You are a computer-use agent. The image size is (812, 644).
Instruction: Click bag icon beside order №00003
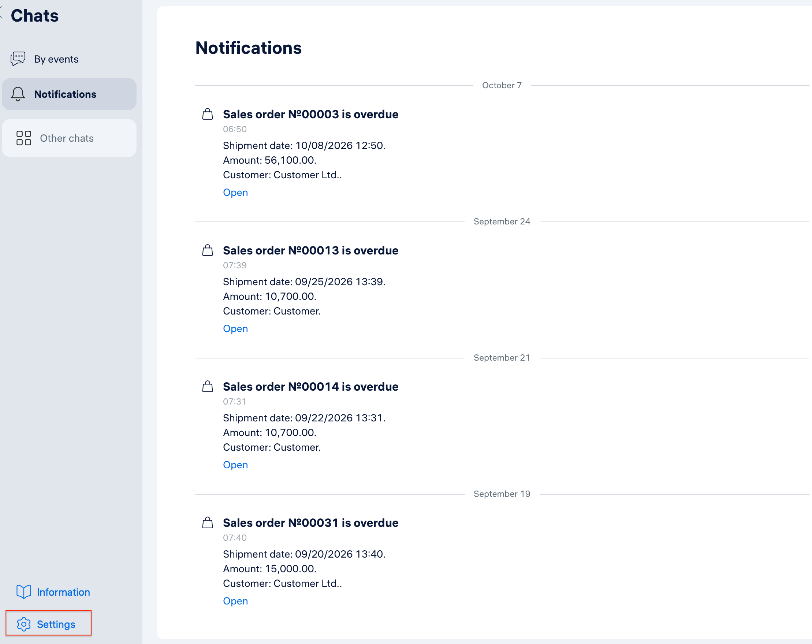(208, 114)
